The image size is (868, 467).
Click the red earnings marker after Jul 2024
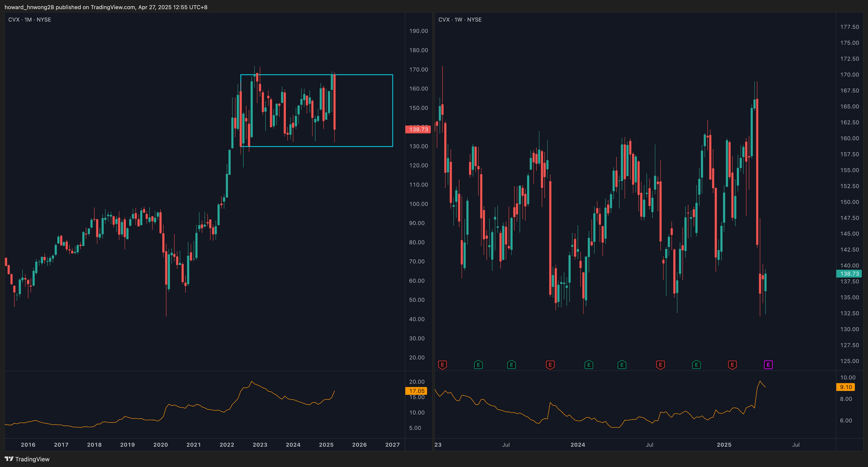tap(660, 365)
